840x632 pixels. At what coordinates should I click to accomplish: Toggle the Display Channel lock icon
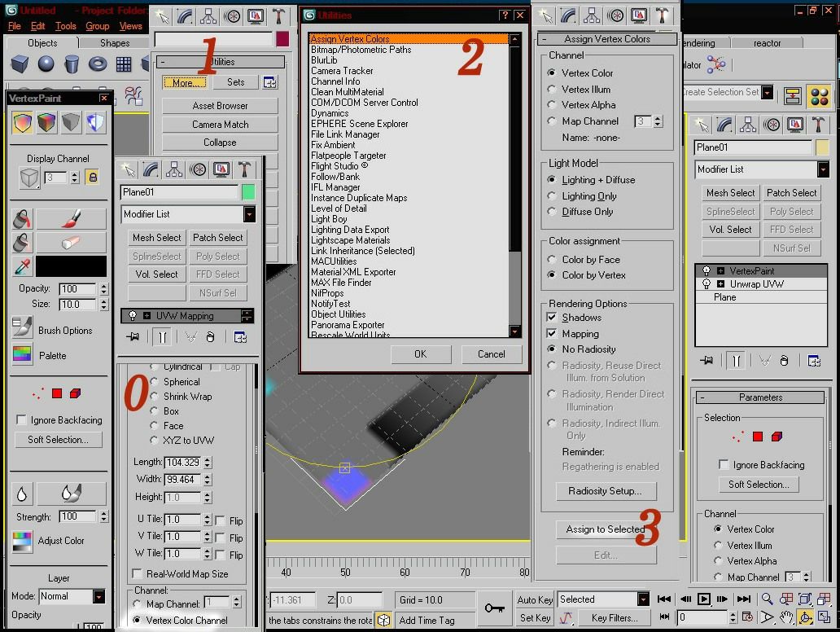tap(93, 178)
